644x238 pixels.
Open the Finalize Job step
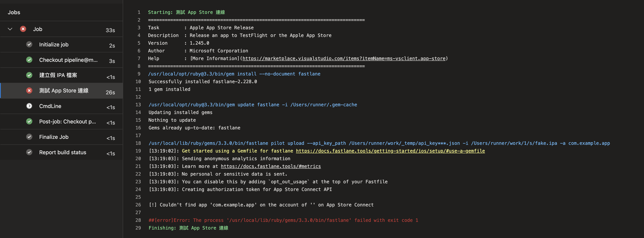point(54,137)
